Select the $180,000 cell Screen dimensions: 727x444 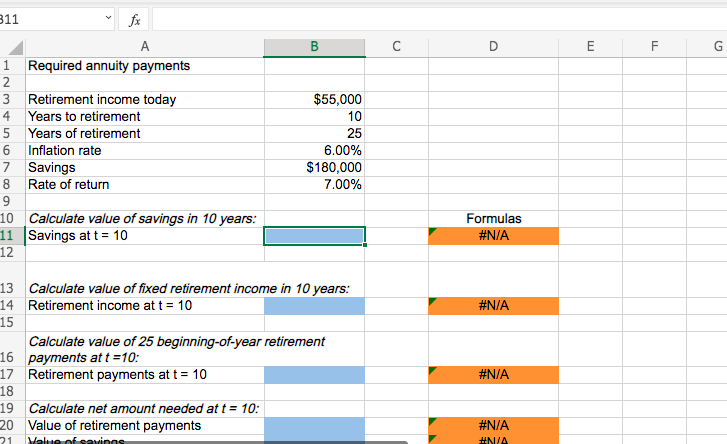314,168
